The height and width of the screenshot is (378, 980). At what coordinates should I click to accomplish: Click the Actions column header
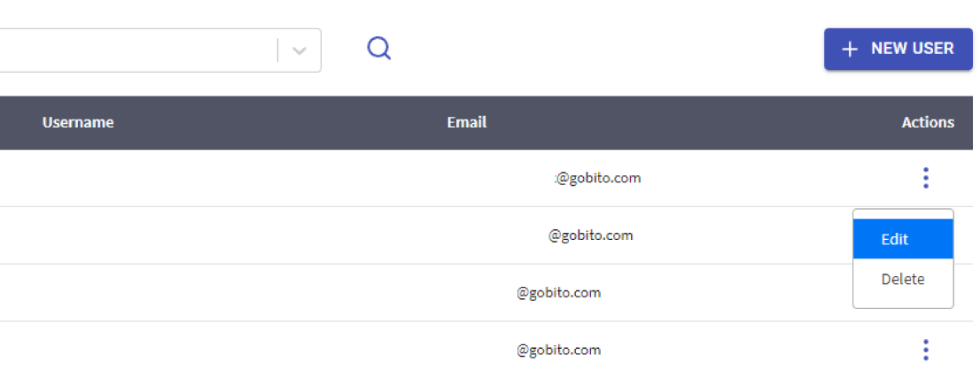coord(928,122)
